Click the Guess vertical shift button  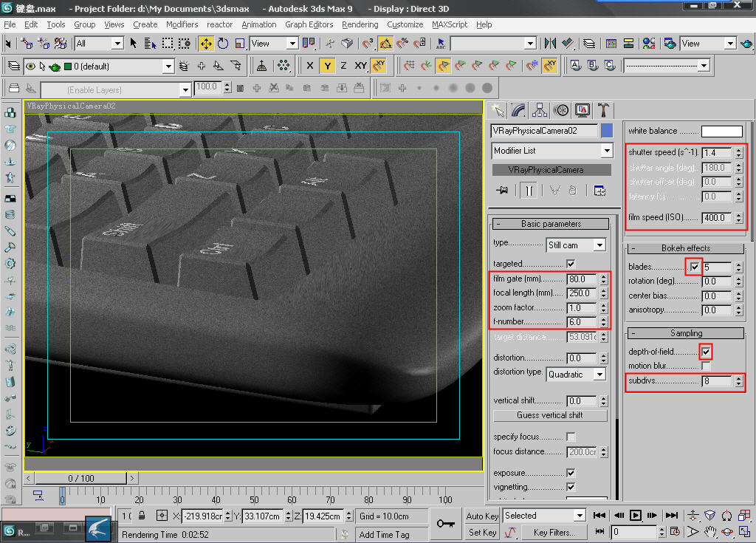pos(549,415)
